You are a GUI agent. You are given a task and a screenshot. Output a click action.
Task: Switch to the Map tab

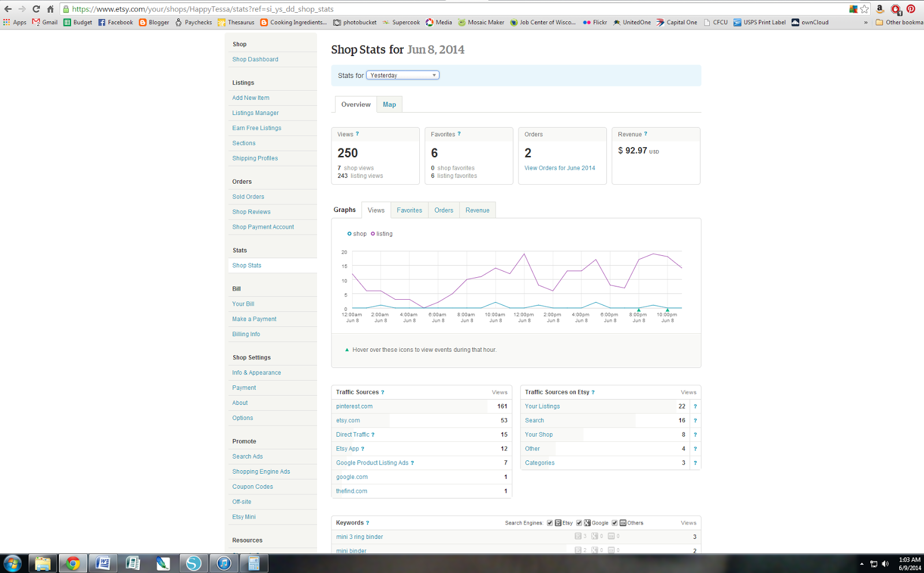click(390, 105)
